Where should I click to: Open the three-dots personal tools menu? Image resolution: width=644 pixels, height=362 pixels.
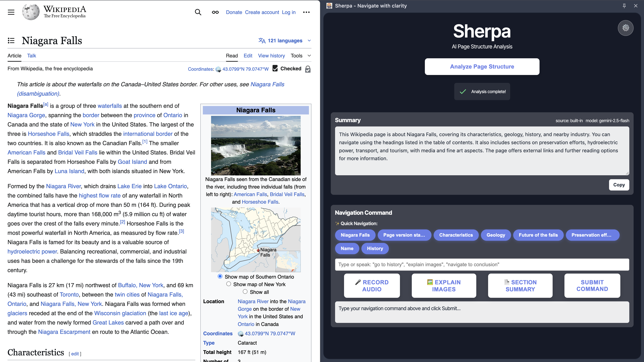(306, 12)
